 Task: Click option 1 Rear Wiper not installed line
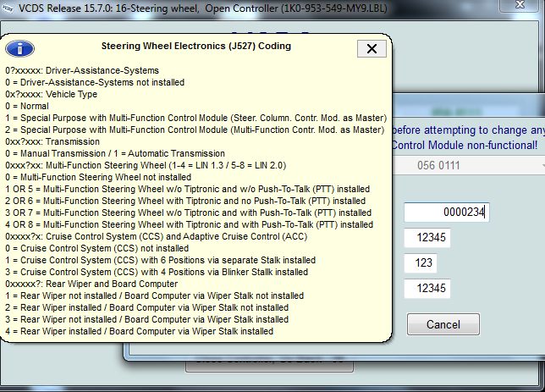tap(154, 295)
